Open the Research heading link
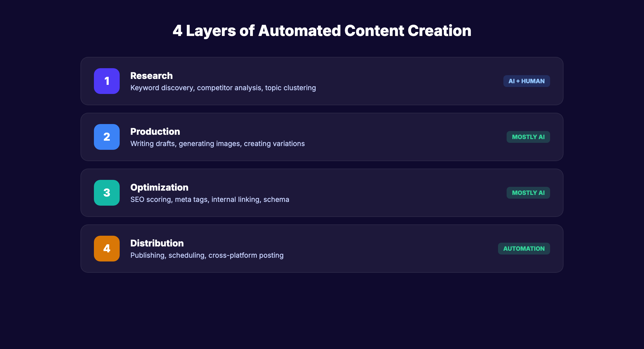644x349 pixels. click(152, 76)
